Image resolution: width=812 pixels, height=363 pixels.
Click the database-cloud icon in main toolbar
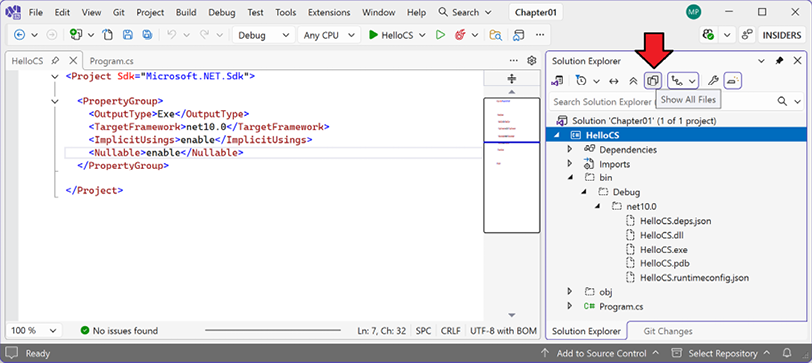click(518, 35)
